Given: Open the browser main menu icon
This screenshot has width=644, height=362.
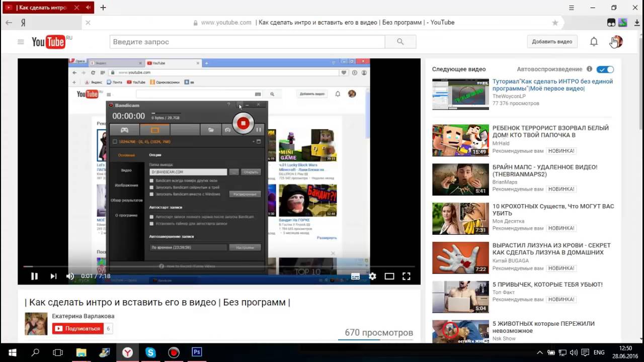Looking at the screenshot, I should (x=572, y=8).
